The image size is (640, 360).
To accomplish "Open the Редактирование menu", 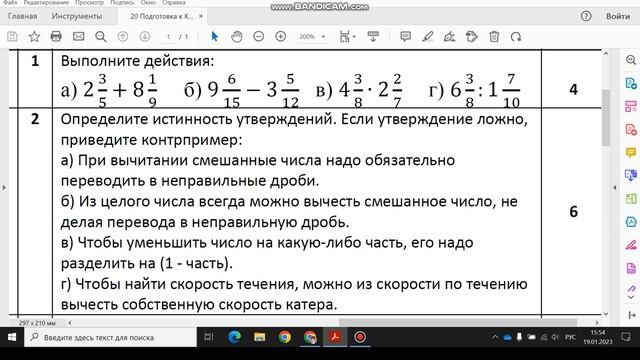I will point(46,2).
